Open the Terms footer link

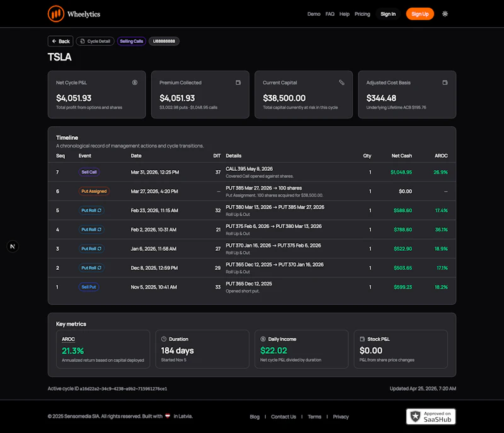tap(314, 417)
